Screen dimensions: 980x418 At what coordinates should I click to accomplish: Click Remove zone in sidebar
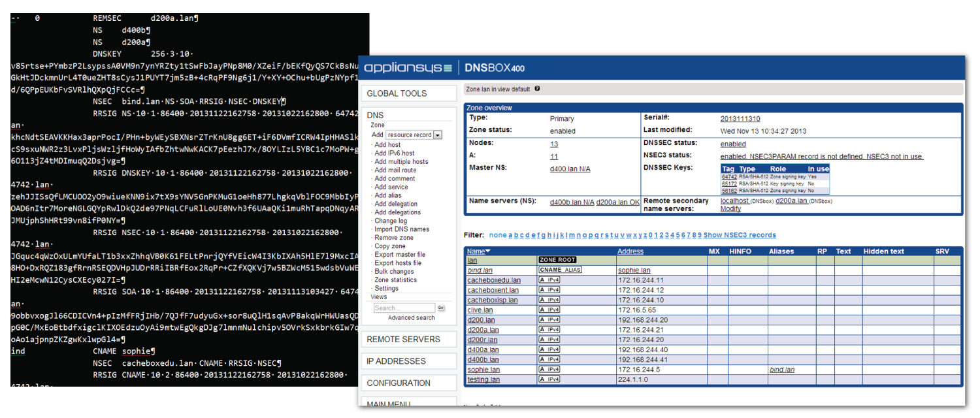[394, 238]
